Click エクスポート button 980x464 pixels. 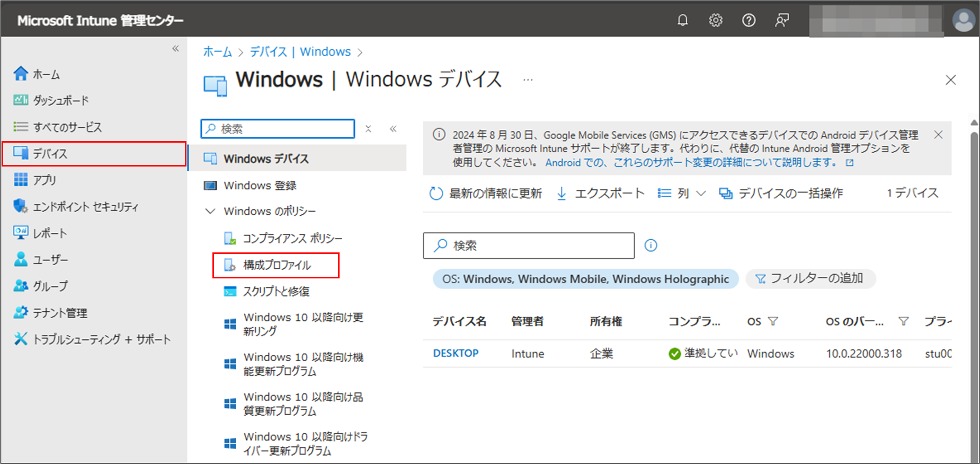[601, 194]
